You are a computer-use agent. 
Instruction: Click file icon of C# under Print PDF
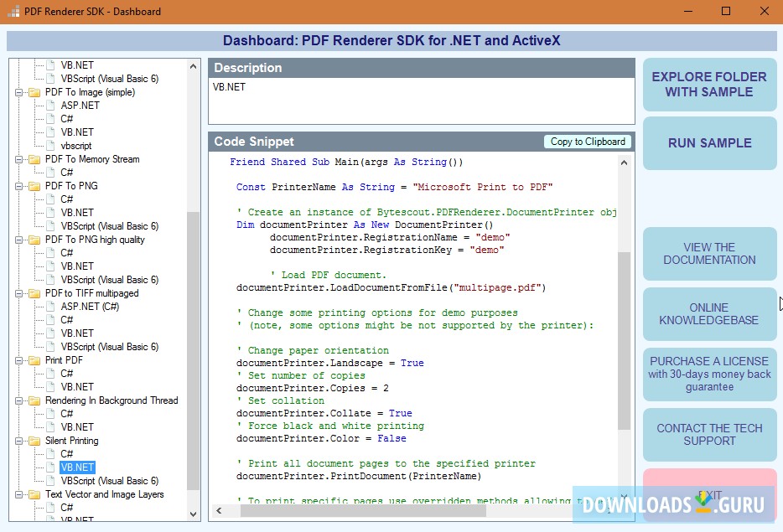click(50, 374)
